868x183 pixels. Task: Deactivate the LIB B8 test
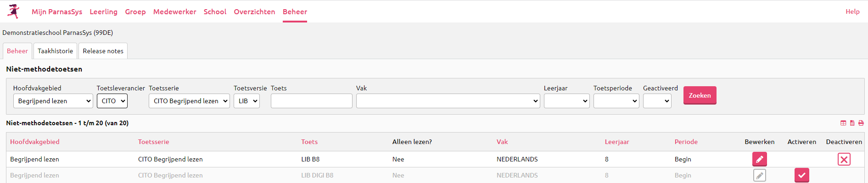coord(844,159)
